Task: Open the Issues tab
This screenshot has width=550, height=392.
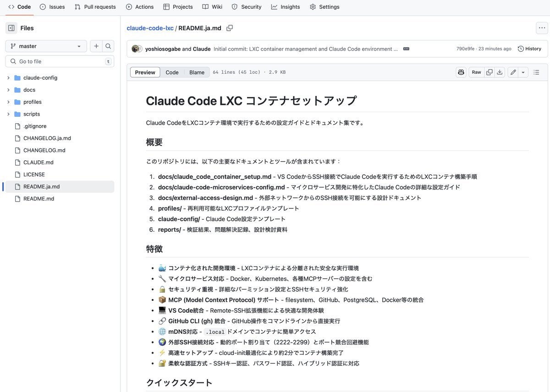Action: pyautogui.click(x=52, y=7)
